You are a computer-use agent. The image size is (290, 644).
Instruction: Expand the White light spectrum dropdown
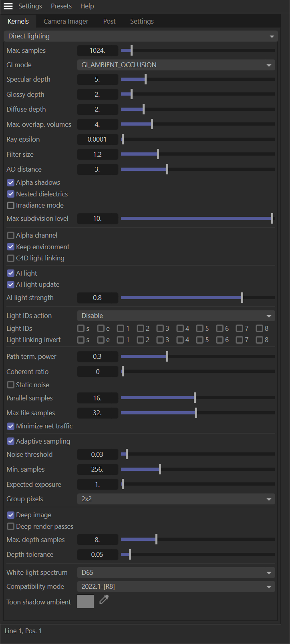point(176,572)
